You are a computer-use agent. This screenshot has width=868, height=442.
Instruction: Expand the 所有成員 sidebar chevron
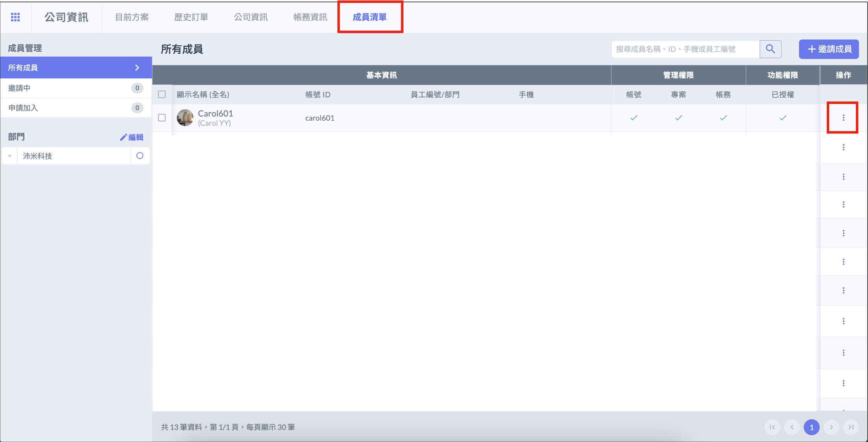point(137,68)
